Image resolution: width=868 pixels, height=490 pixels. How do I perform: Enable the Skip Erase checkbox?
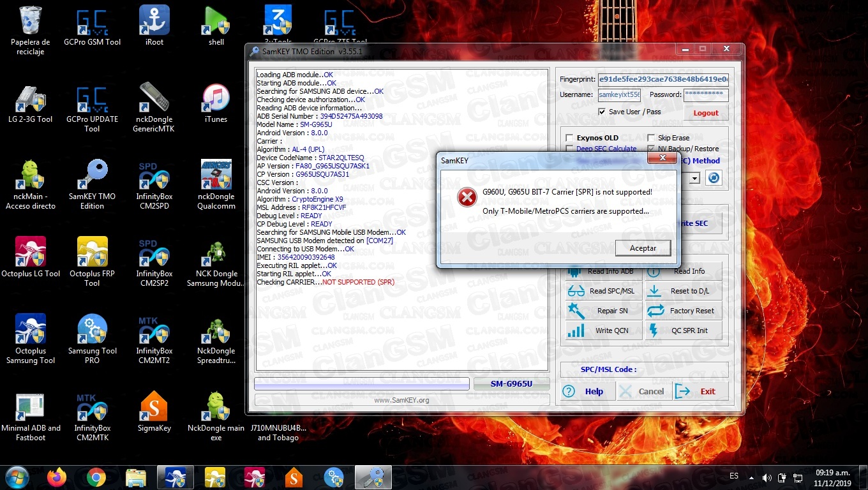pyautogui.click(x=651, y=138)
